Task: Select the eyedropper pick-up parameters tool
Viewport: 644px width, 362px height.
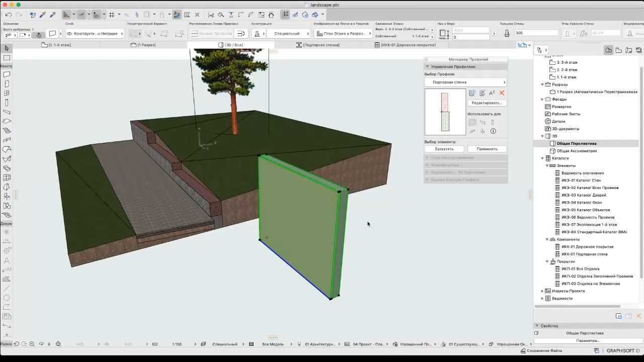Action: pyautogui.click(x=43, y=15)
